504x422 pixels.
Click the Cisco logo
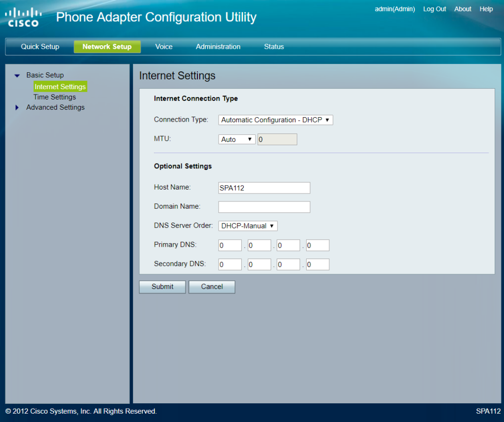[x=23, y=16]
